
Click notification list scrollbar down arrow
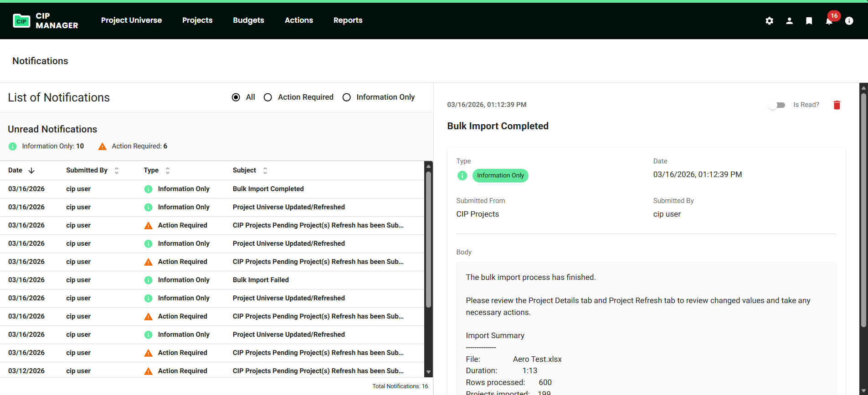(428, 372)
